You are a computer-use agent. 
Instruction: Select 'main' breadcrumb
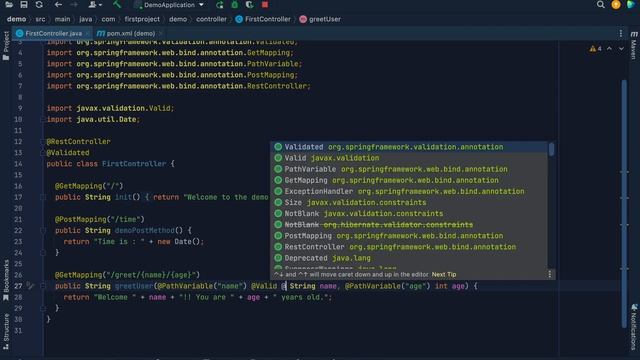[x=62, y=19]
